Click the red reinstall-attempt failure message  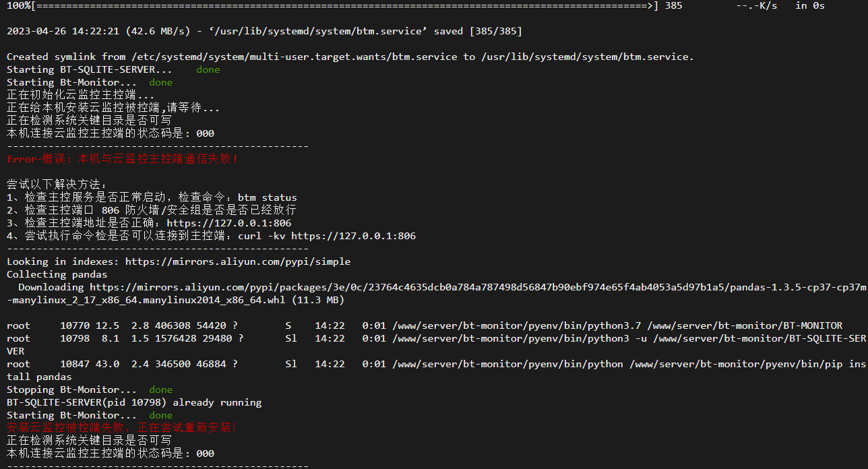click(x=121, y=428)
